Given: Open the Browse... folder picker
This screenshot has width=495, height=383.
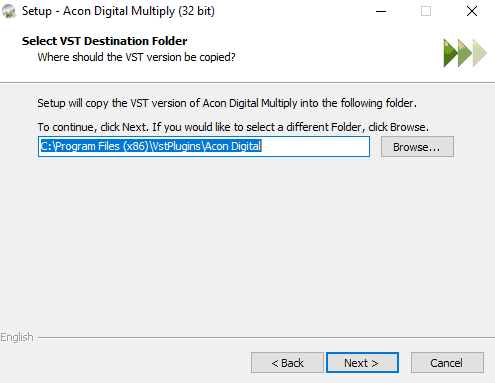Looking at the screenshot, I should [x=417, y=146].
